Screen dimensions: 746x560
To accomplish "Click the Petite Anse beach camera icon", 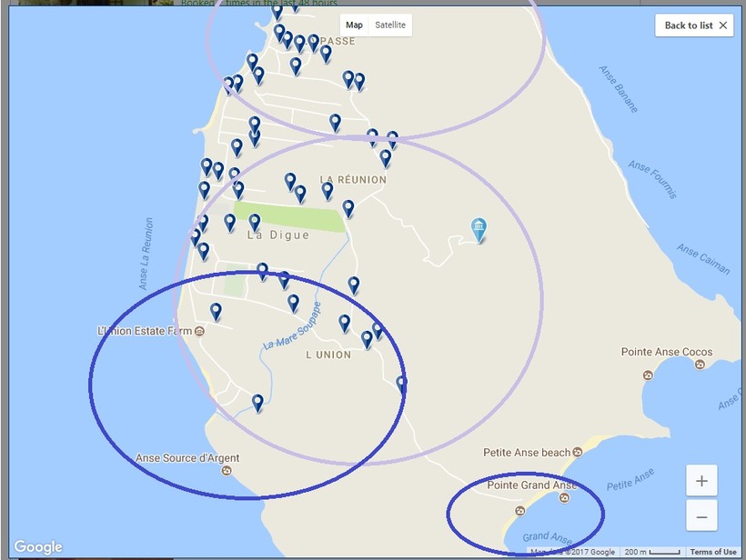I will (x=578, y=452).
